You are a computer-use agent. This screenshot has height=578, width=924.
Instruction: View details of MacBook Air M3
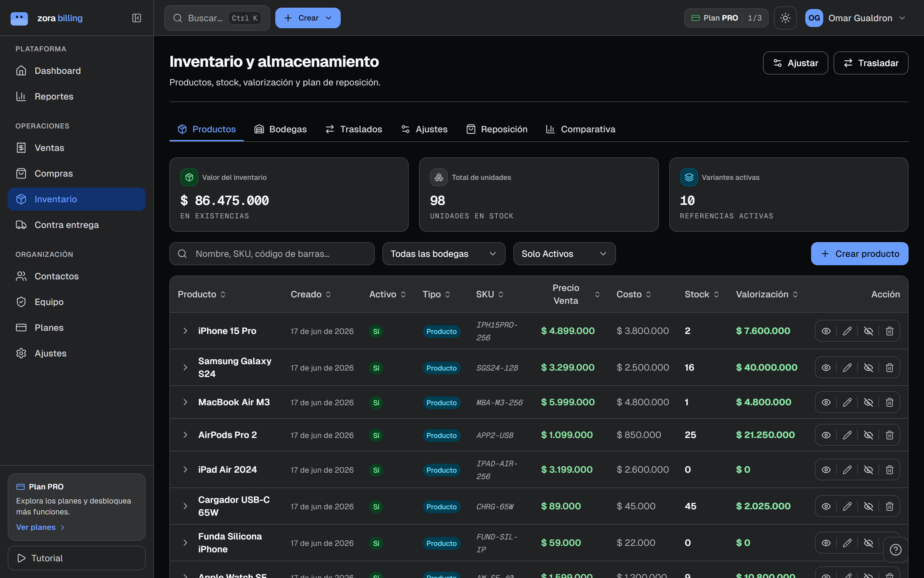click(x=826, y=403)
